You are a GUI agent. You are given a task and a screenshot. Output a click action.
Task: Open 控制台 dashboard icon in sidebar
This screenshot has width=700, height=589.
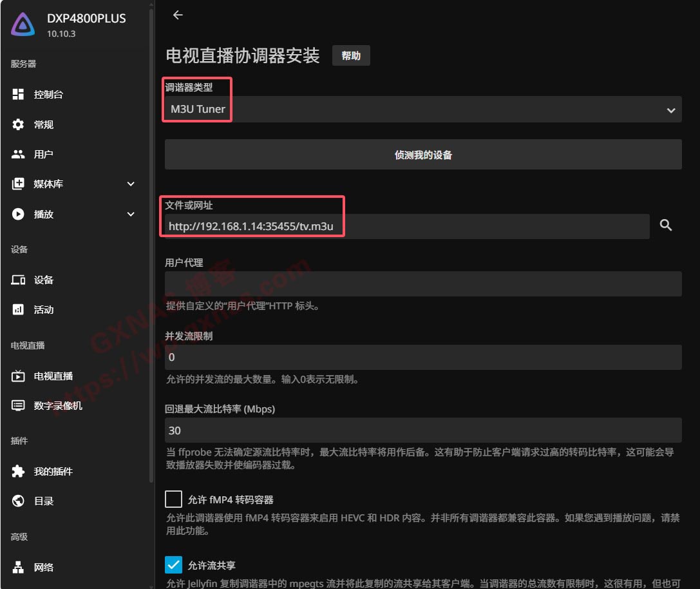coord(18,95)
